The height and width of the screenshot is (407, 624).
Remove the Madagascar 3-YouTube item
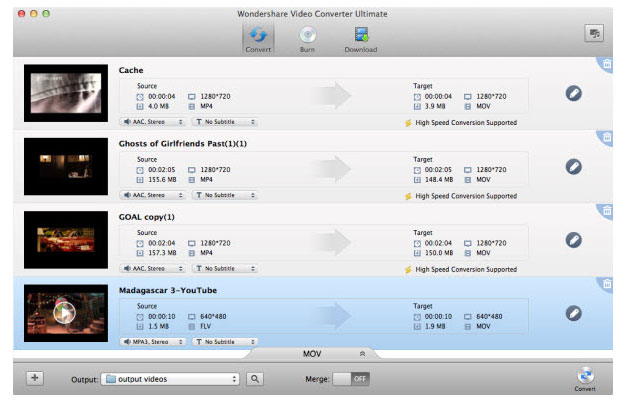tap(607, 284)
